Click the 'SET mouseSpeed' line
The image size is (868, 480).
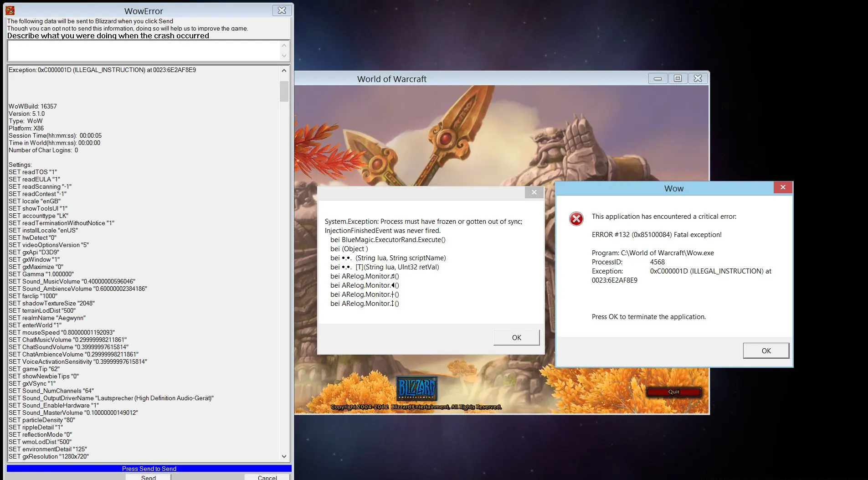click(62, 332)
